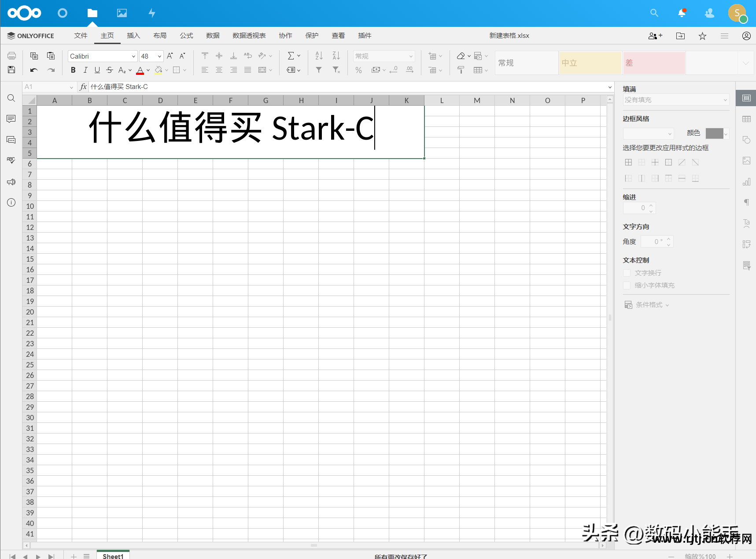Viewport: 756px width, 559px height.
Task: Undo the last action
Action: click(34, 70)
